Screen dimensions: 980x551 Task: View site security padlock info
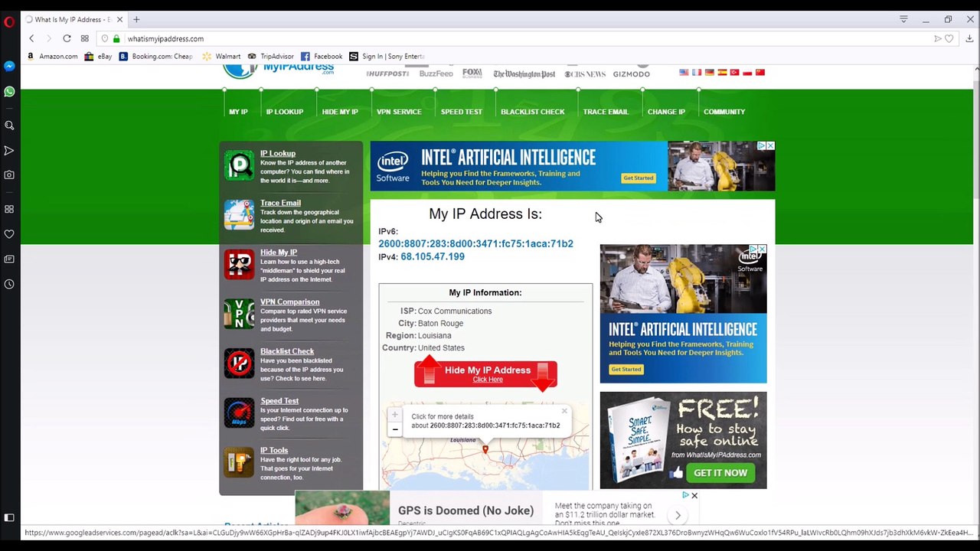116,38
